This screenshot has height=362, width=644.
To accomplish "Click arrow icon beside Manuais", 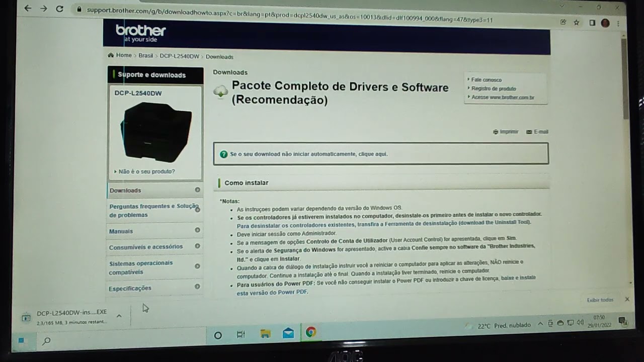I will click(197, 230).
